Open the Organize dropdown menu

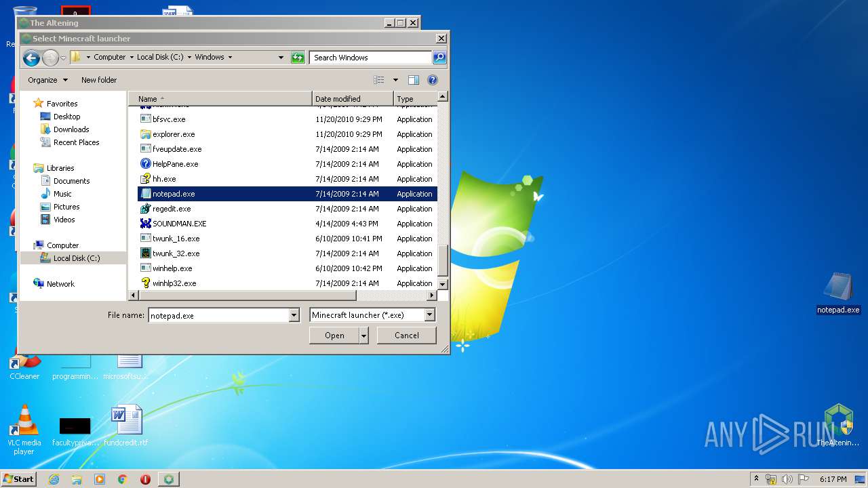tap(47, 80)
